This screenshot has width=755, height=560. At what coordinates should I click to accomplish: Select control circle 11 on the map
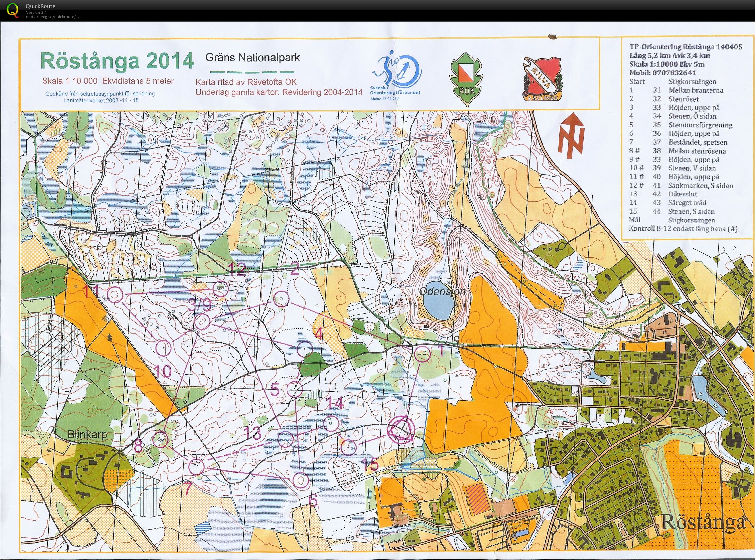click(x=115, y=294)
